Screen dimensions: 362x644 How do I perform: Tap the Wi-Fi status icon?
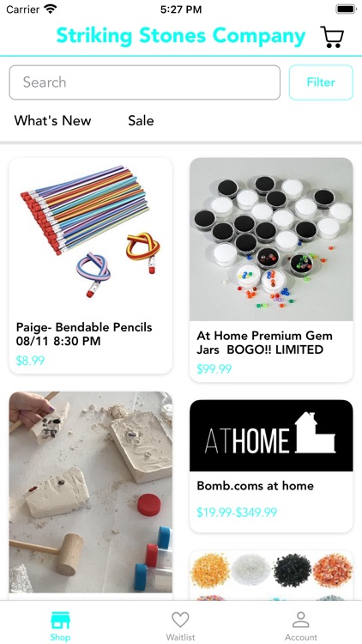tap(51, 9)
